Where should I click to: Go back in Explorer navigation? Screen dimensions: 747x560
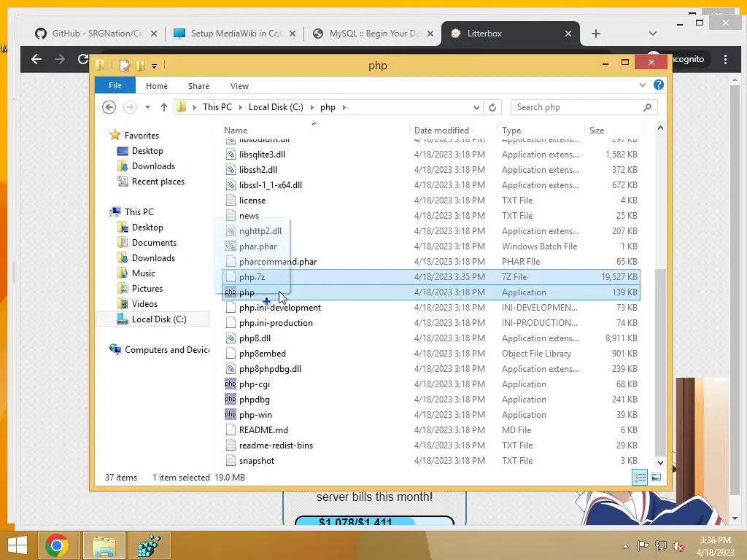click(109, 107)
